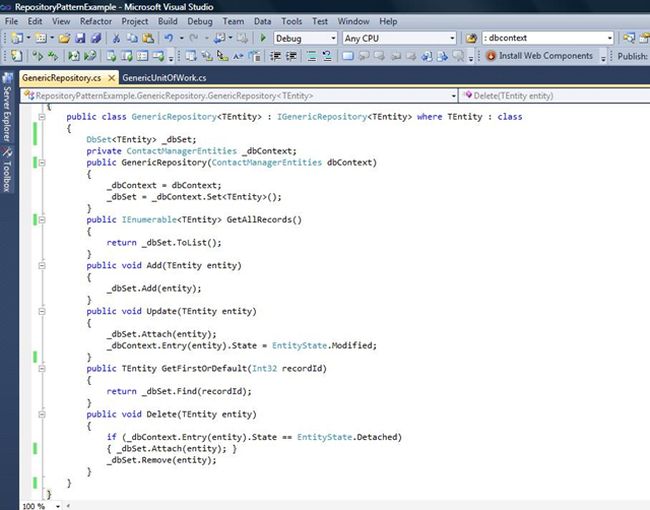Click the Paste clipboard icon
The width and height of the screenshot is (650, 510).
point(149,38)
